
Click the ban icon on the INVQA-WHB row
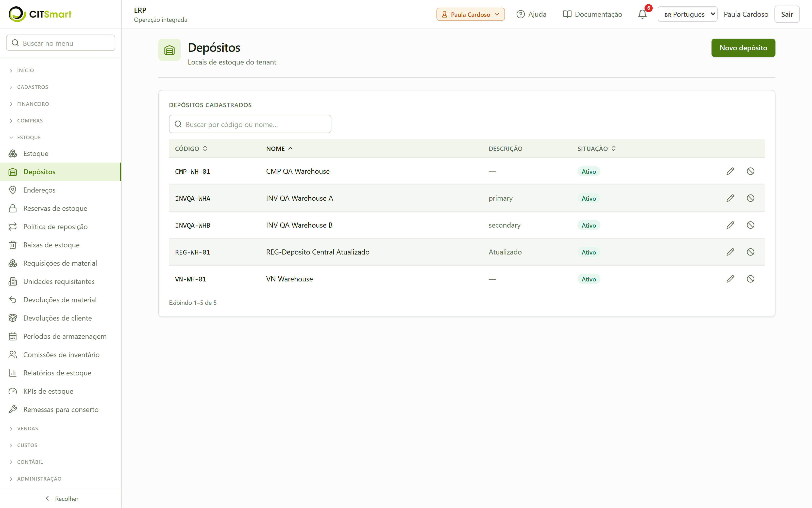click(x=751, y=225)
